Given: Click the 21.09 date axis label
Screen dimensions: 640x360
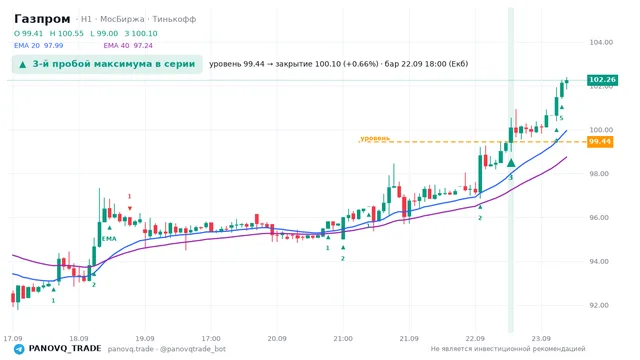Looking at the screenshot, I should pos(409,339).
